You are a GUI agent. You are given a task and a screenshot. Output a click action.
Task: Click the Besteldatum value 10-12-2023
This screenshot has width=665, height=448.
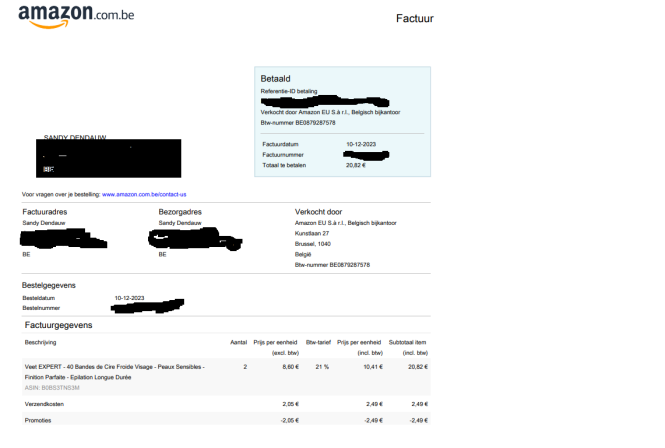tap(129, 298)
